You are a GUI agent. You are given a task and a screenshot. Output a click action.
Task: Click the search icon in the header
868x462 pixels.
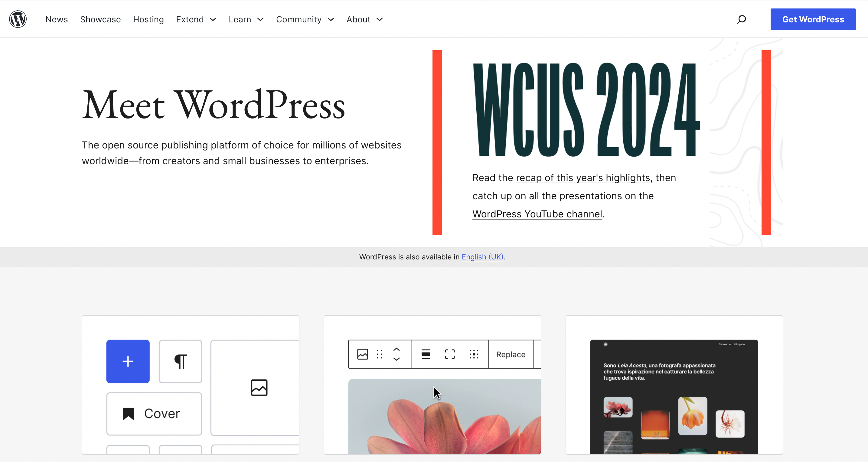(x=741, y=19)
